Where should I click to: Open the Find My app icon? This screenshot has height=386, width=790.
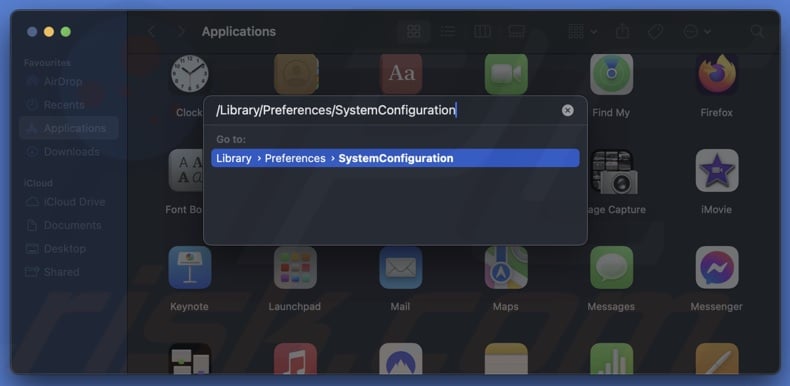pyautogui.click(x=612, y=74)
